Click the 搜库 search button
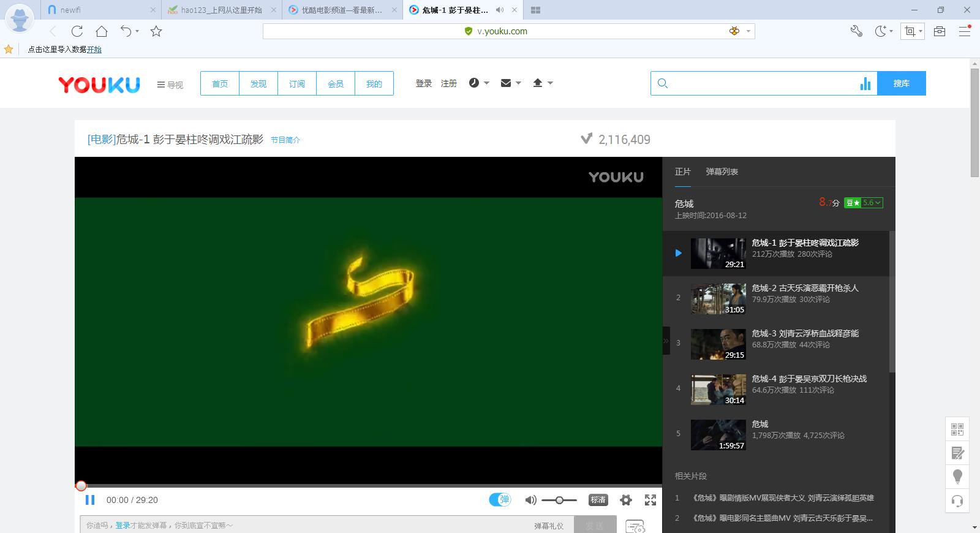The height and width of the screenshot is (533, 980). [901, 84]
